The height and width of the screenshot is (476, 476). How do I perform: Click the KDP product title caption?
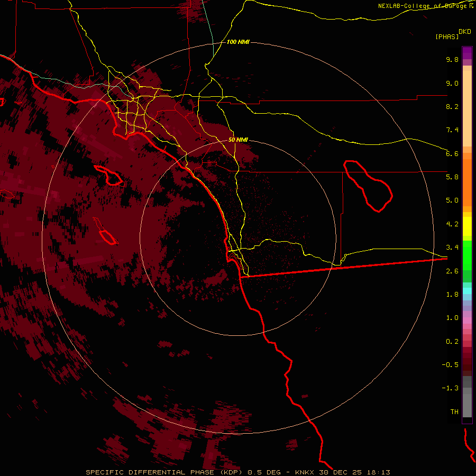point(237,472)
